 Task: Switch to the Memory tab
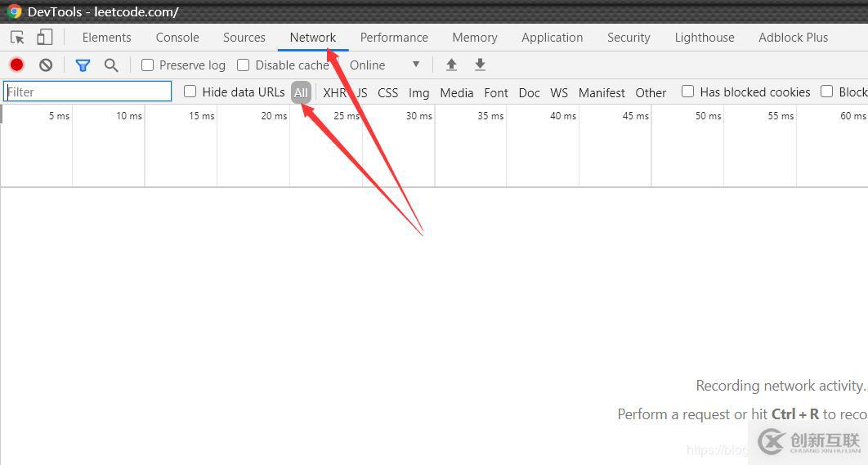[x=475, y=37]
